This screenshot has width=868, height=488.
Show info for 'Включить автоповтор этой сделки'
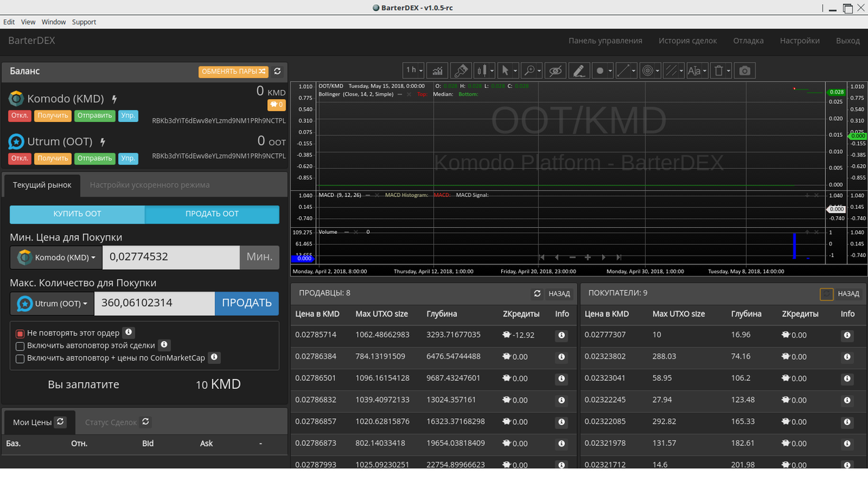[x=163, y=345]
